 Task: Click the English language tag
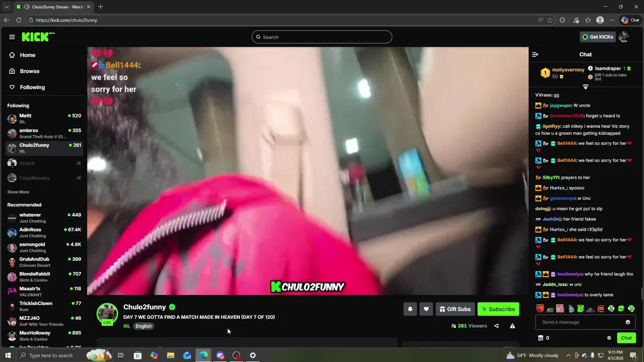pyautogui.click(x=143, y=326)
